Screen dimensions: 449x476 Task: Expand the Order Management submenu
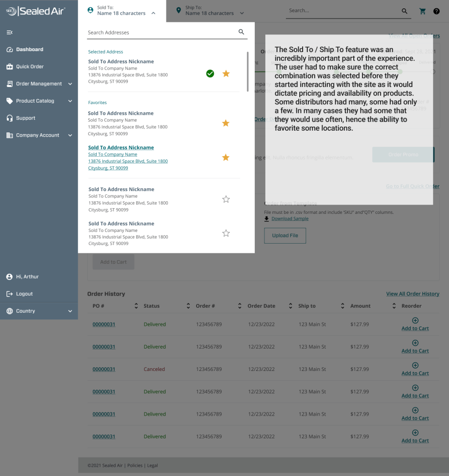(x=70, y=84)
